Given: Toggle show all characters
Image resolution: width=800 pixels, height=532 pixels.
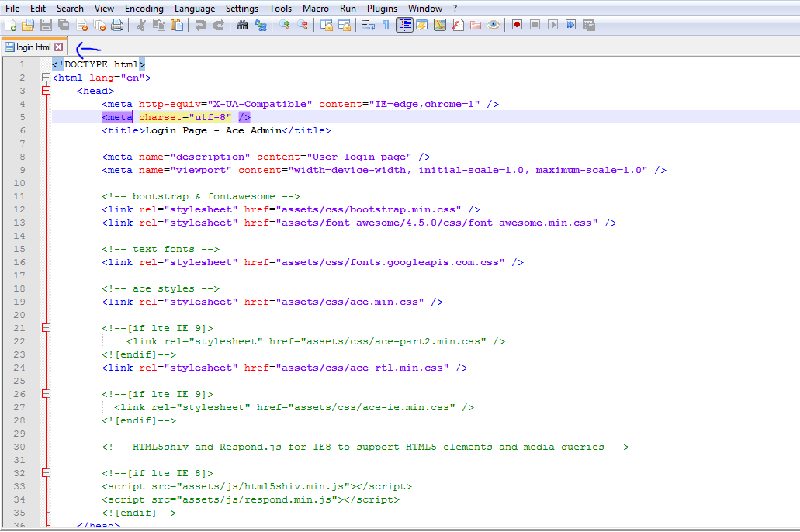Looking at the screenshot, I should point(386,25).
